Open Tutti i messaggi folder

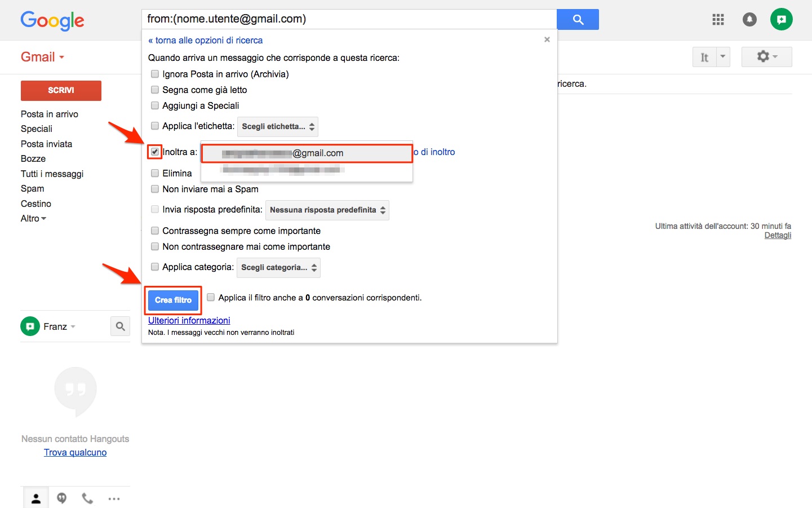(52, 174)
